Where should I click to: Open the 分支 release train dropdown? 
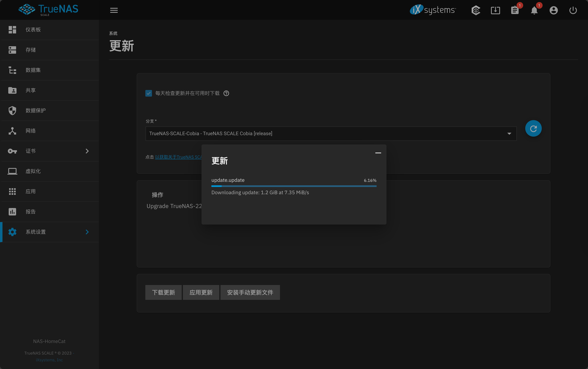point(331,134)
